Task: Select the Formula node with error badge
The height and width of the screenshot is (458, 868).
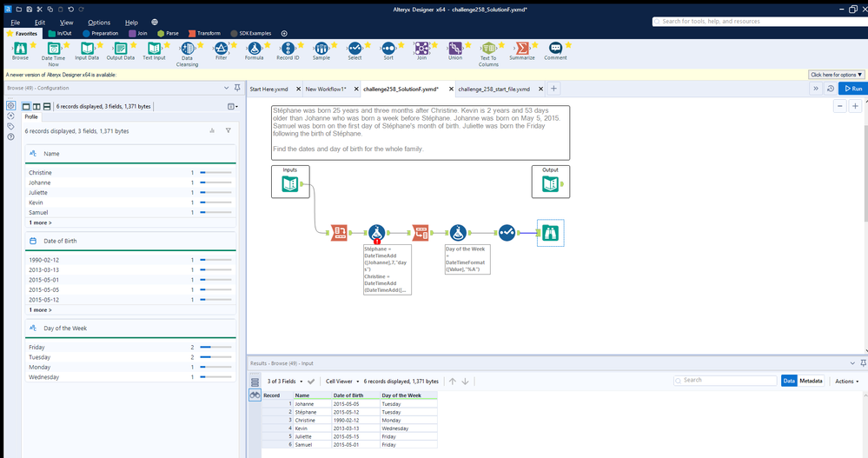Action: click(377, 233)
